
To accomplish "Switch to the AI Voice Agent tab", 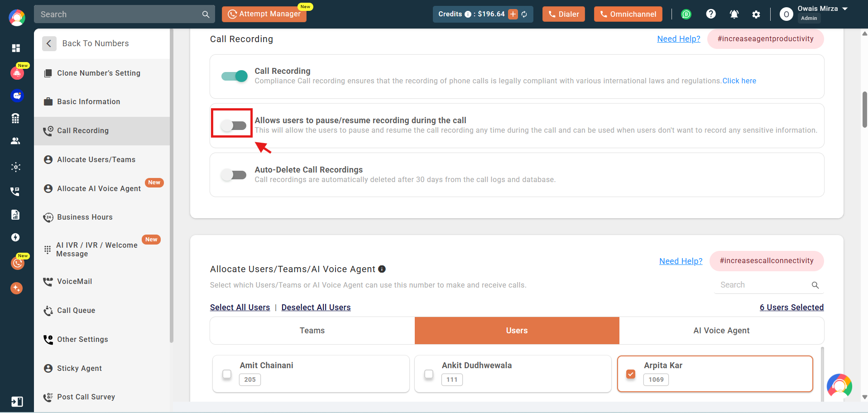I will (x=722, y=331).
